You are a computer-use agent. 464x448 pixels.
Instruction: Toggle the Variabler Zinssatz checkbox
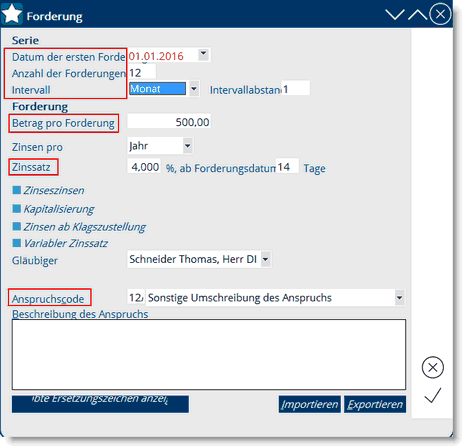[17, 243]
